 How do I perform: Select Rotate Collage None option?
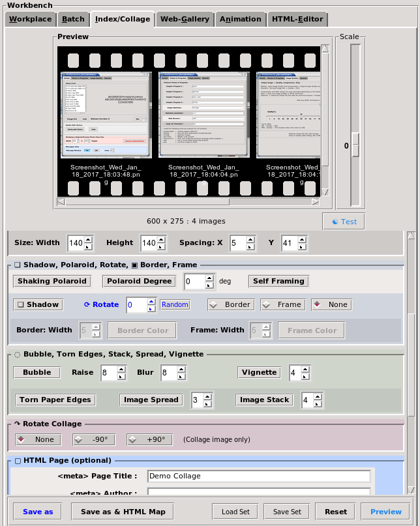pyautogui.click(x=38, y=439)
